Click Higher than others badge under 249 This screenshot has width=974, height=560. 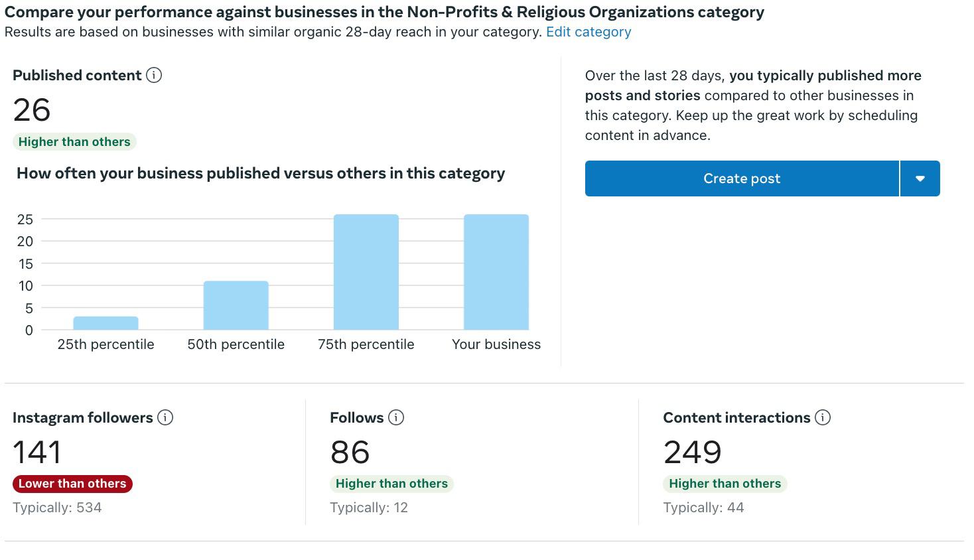pyautogui.click(x=725, y=484)
